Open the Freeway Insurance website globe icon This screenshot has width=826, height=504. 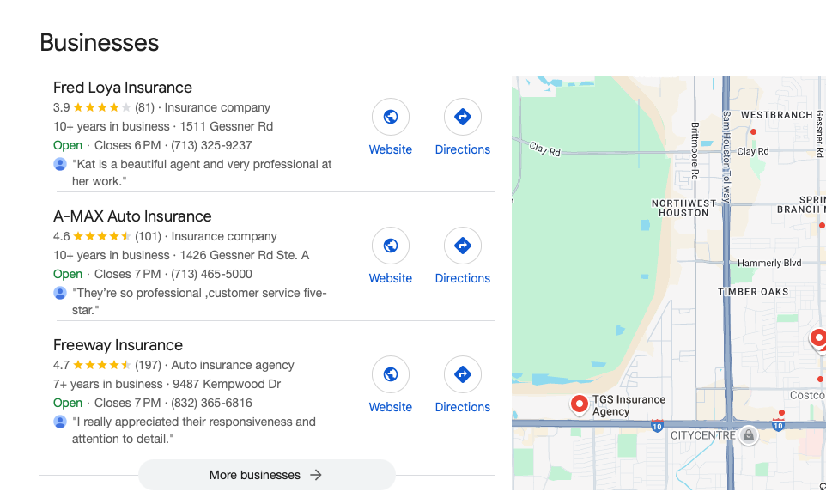[391, 374]
